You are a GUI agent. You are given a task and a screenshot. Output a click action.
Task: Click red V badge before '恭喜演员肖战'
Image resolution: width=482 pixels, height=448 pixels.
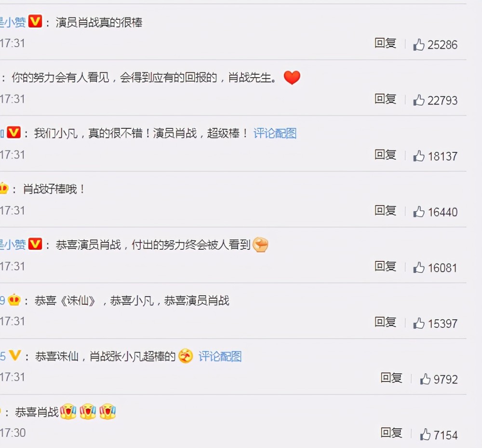(x=35, y=244)
